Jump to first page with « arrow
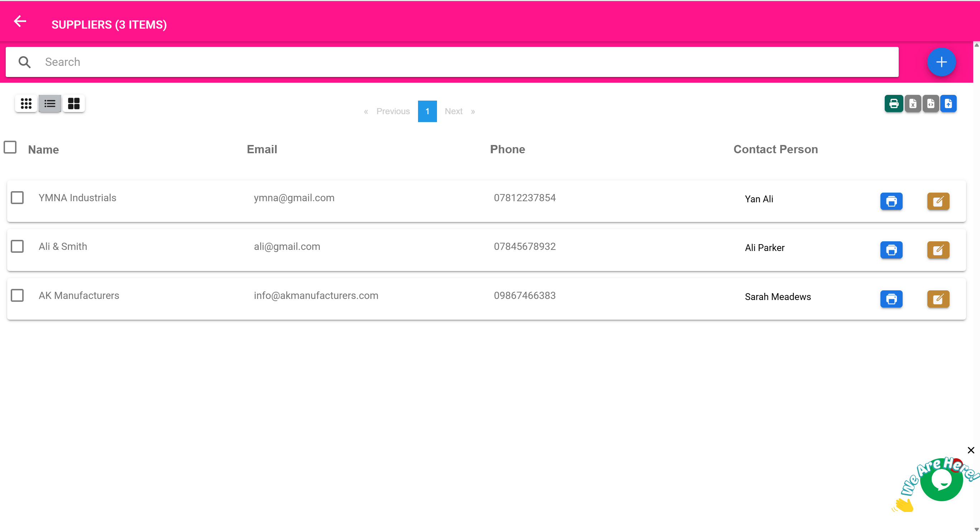 tap(366, 112)
